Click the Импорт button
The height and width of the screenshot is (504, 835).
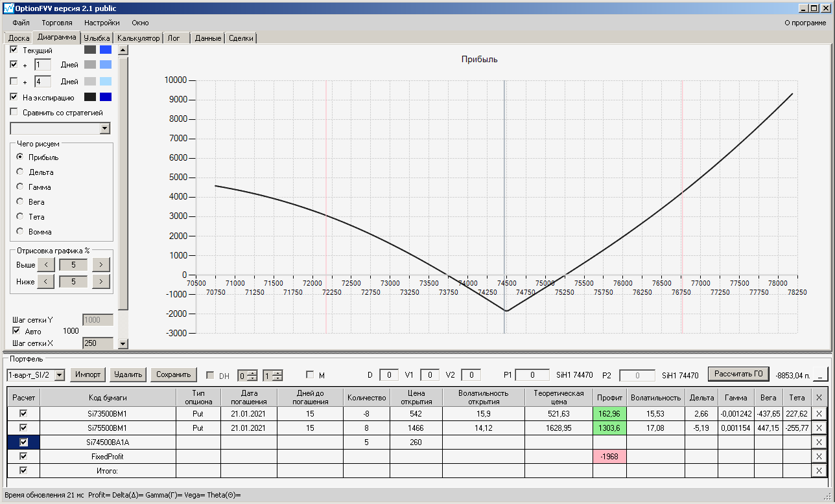[88, 374]
